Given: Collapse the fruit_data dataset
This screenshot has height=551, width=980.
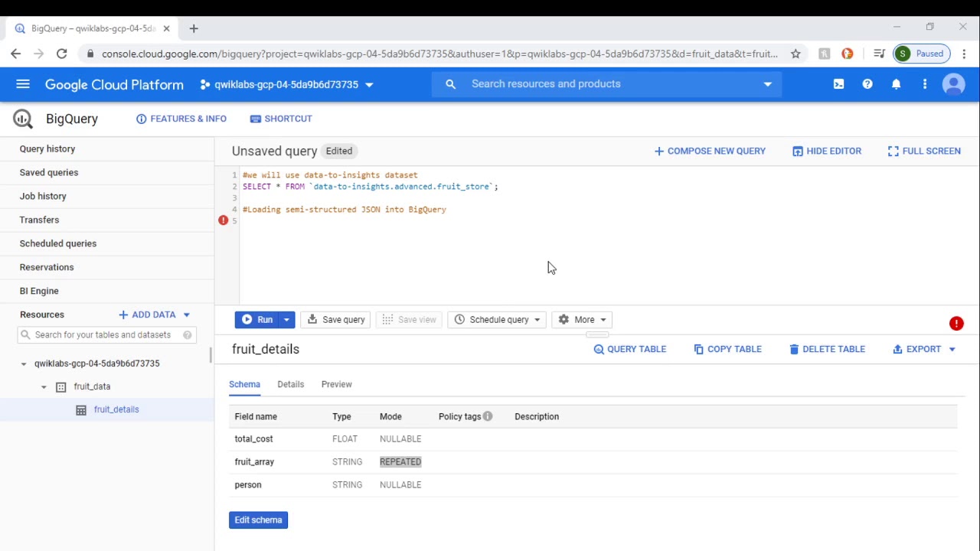Looking at the screenshot, I should (44, 386).
